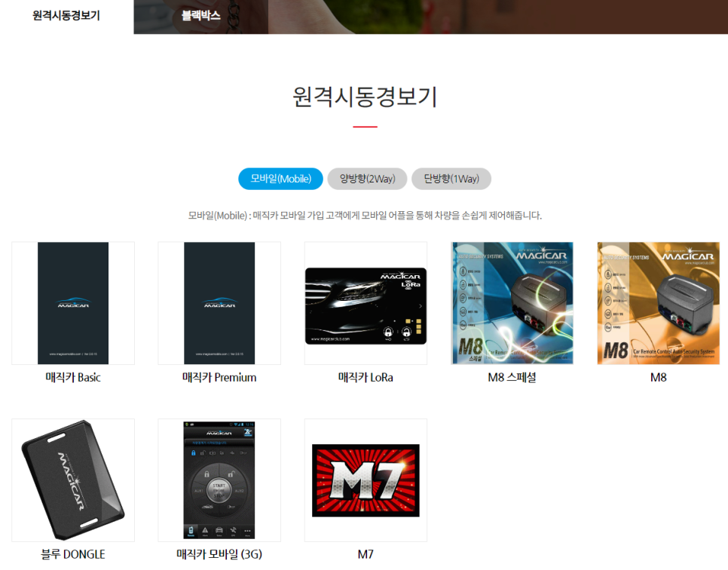
Task: Open the 블랙박스 tab
Action: pos(200,15)
